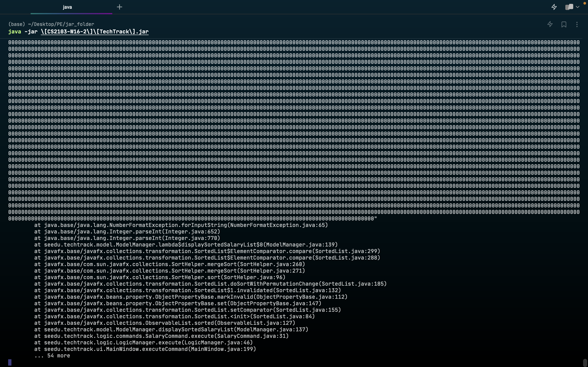588x367 pixels.
Task: Click the LogicManager.java:46 stack trace line
Action: point(143,343)
